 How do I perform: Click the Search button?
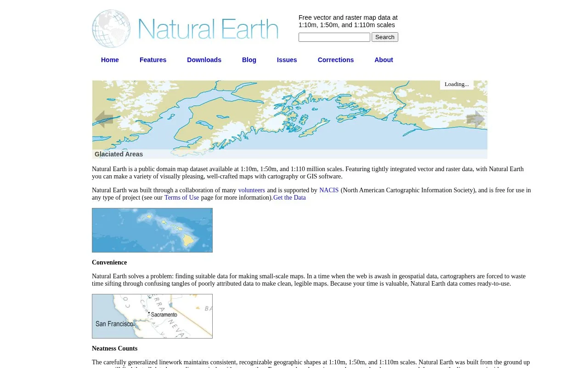(x=385, y=37)
